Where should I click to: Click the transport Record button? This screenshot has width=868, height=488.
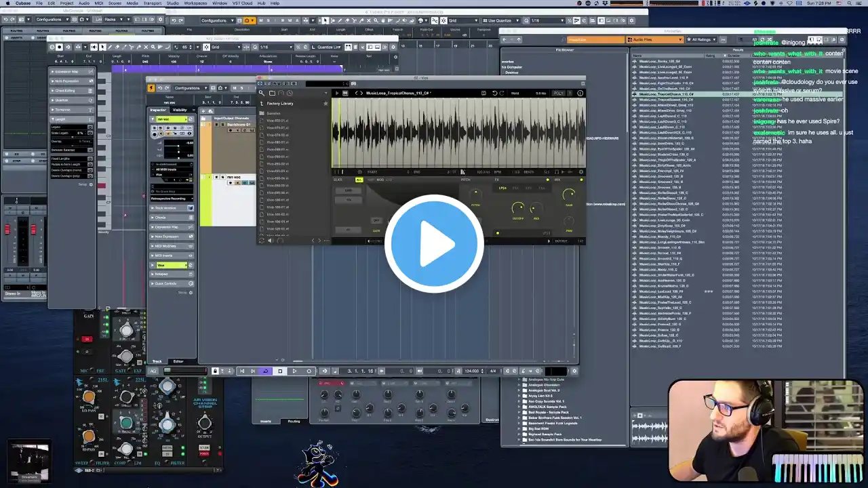(309, 371)
